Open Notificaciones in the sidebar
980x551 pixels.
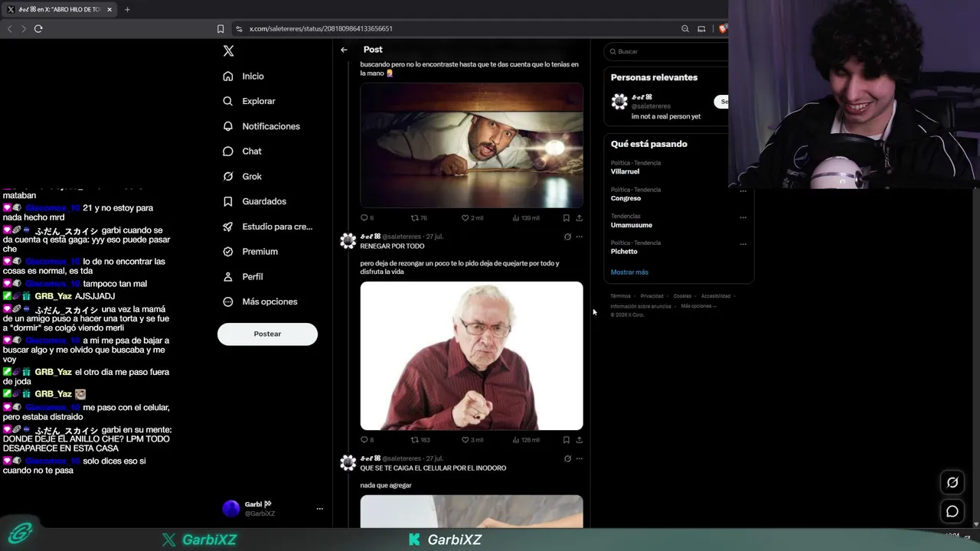[261, 126]
